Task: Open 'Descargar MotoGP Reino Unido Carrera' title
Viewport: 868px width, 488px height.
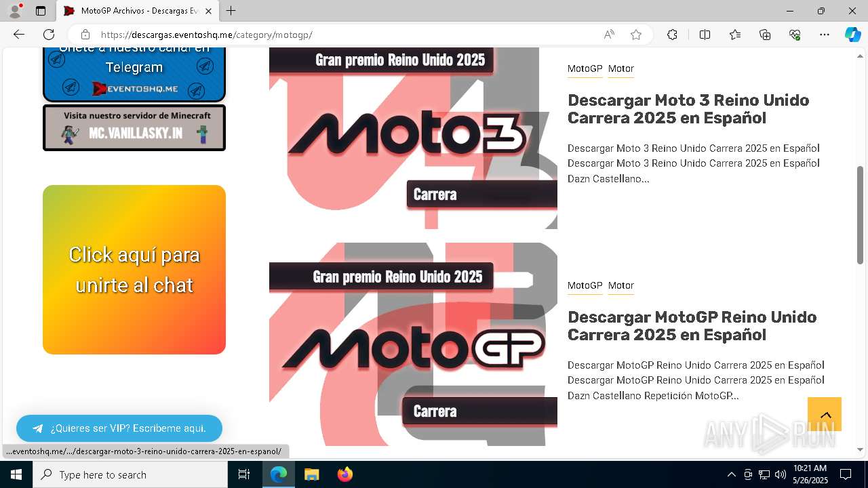Action: [692, 326]
